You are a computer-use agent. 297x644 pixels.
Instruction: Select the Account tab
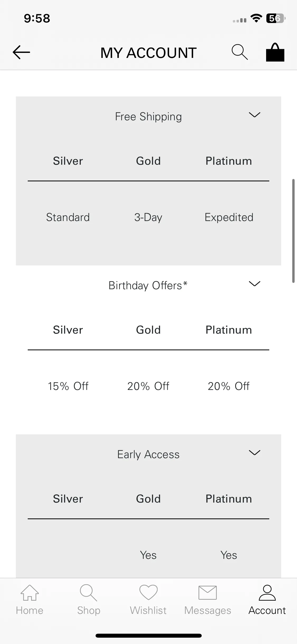point(267,600)
